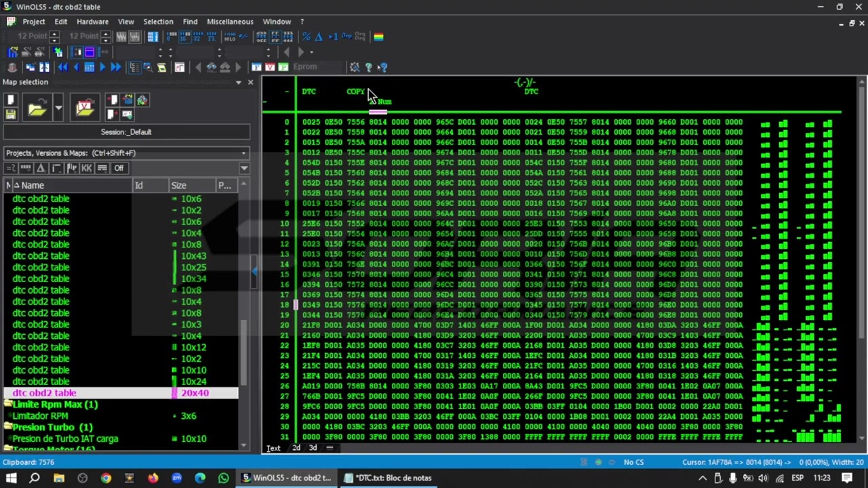Increase the first 12 Point font stepper
The image size is (868, 488).
(54, 33)
